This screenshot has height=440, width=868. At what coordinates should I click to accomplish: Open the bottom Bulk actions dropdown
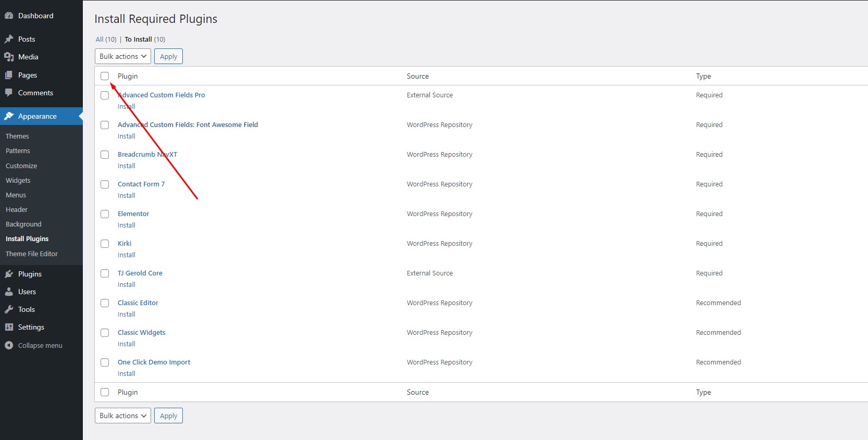click(x=123, y=416)
